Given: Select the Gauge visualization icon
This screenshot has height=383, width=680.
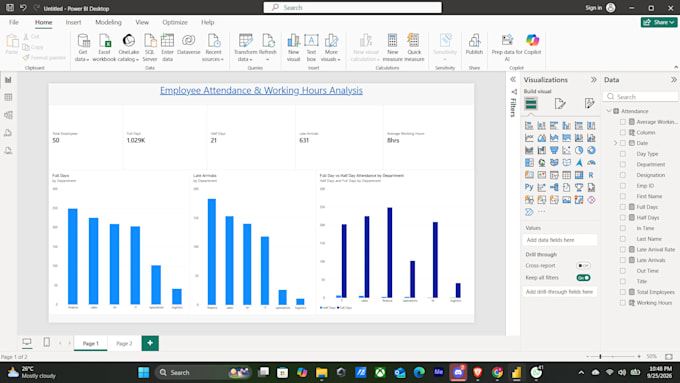Looking at the screenshot, I should tap(591, 163).
